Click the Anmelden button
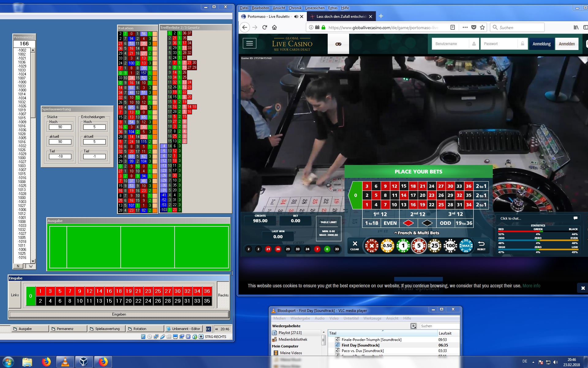This screenshot has width=588, height=368. 567,44
